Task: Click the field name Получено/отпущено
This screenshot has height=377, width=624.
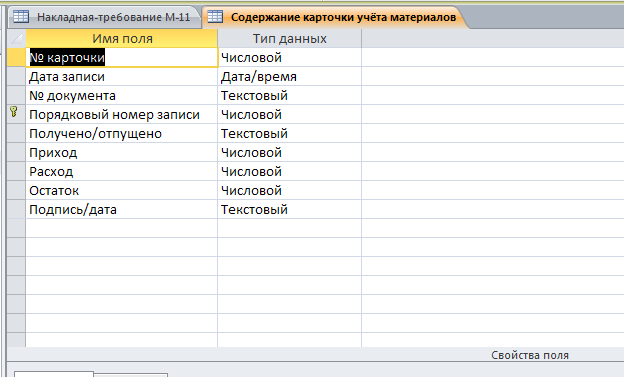Action: pos(122,134)
